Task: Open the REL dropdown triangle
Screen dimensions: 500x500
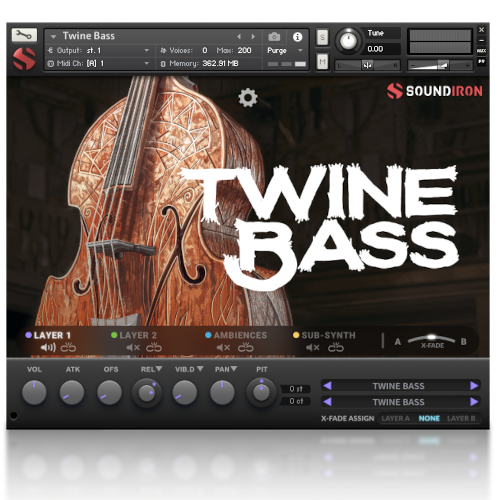Action: [159, 369]
